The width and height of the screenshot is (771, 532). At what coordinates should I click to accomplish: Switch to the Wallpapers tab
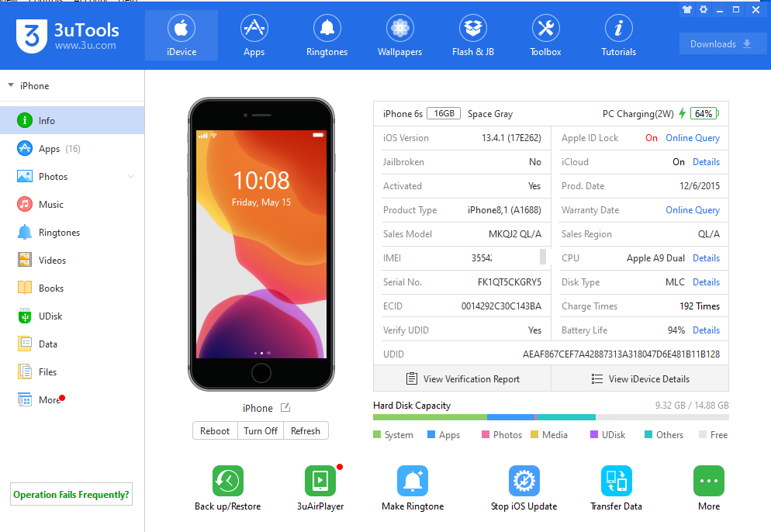[399, 36]
